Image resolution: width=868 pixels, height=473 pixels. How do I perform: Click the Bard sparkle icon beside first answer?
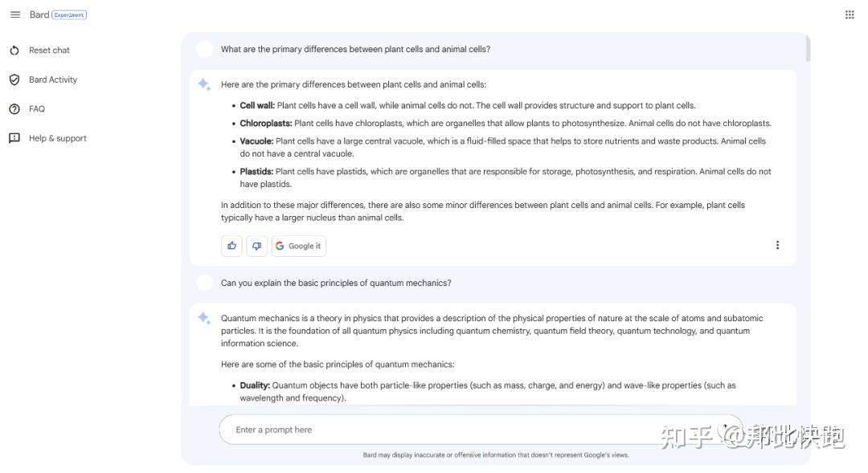pos(203,84)
